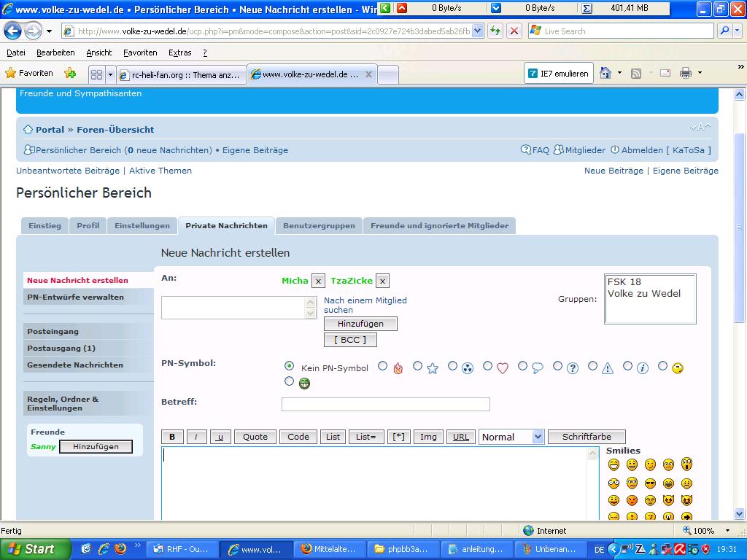
Task: Click the Betreff subject input field
Action: (x=385, y=404)
